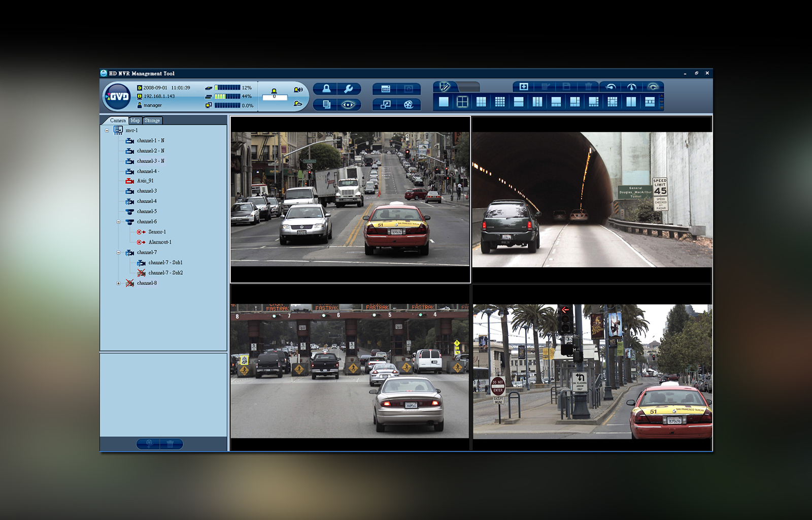The width and height of the screenshot is (812, 520).
Task: Select Axis_91 camera in the tree
Action: pyautogui.click(x=145, y=181)
